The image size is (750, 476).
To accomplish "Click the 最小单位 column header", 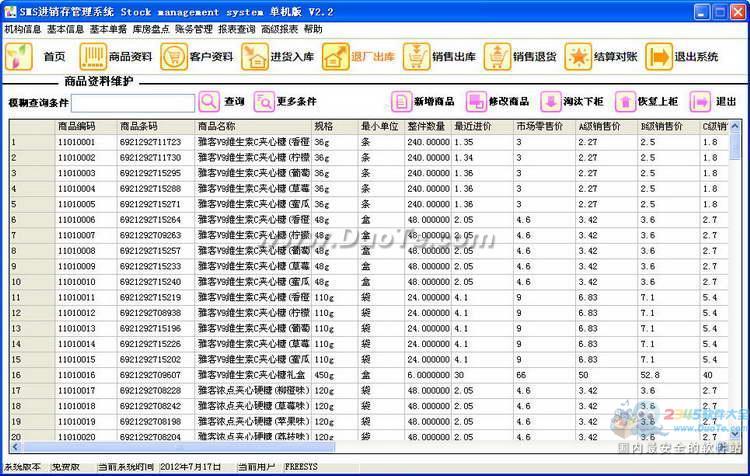I will [381, 127].
